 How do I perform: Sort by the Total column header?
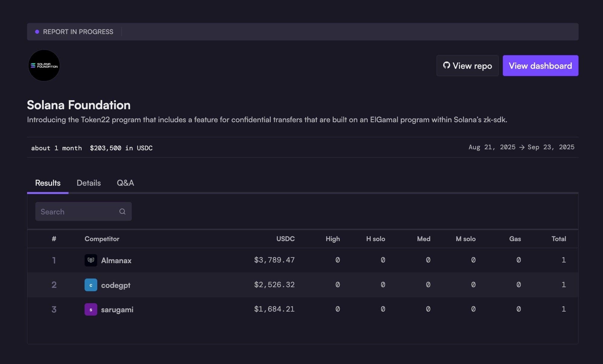tap(558, 239)
